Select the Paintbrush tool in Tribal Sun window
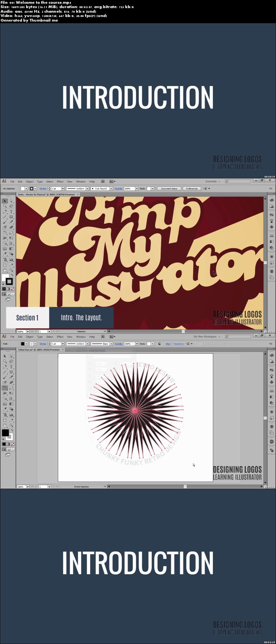The height and width of the screenshot is (644, 276). pyautogui.click(x=5, y=377)
